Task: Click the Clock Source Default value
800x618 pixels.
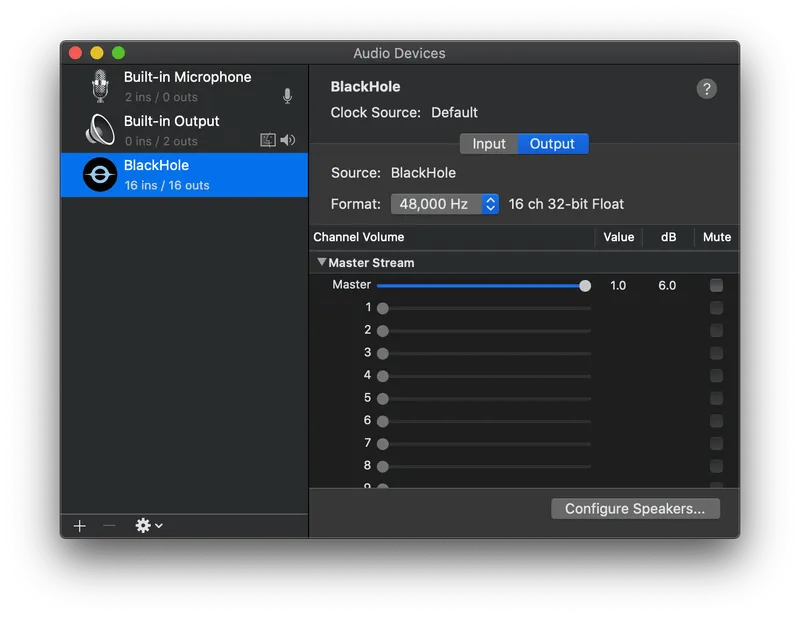Action: pos(454,113)
